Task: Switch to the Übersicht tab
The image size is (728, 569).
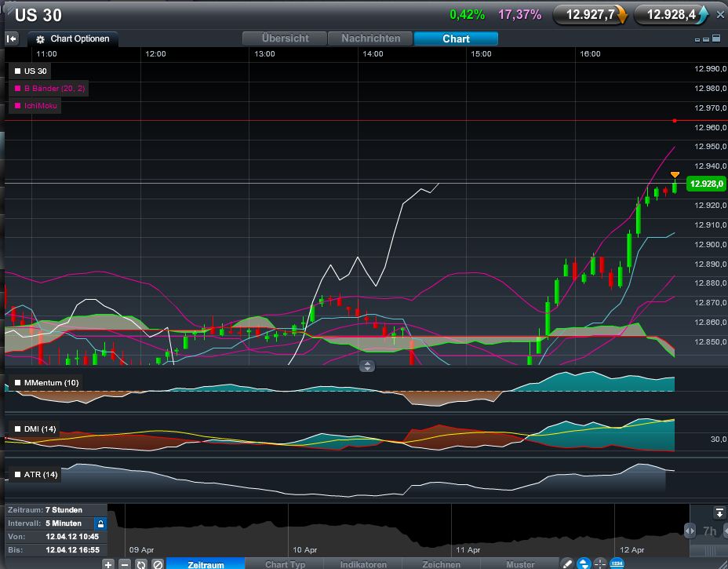Action: click(286, 38)
